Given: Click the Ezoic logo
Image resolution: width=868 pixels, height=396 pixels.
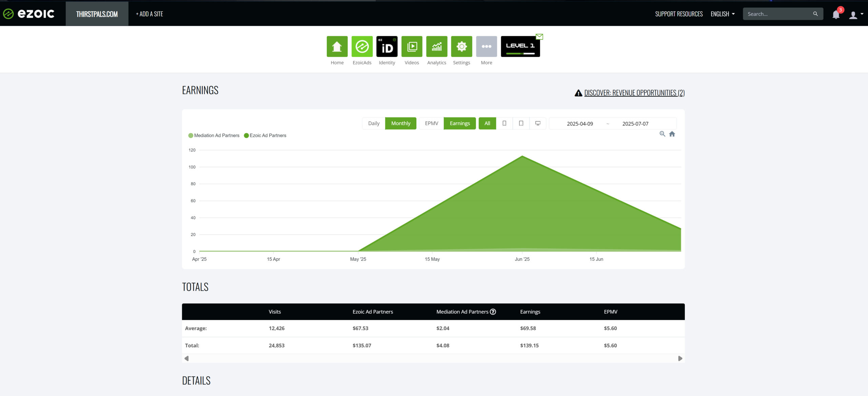Looking at the screenshot, I should (x=29, y=14).
